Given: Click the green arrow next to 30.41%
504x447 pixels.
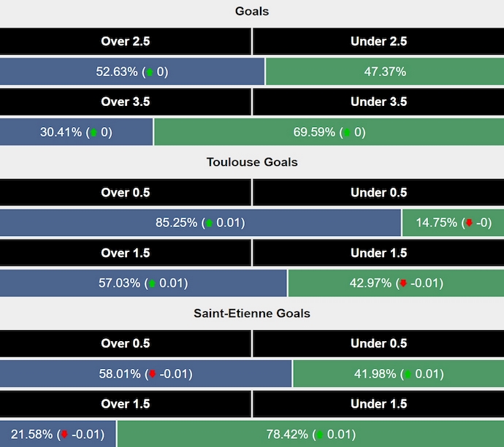Looking at the screenshot, I should pos(93,133).
